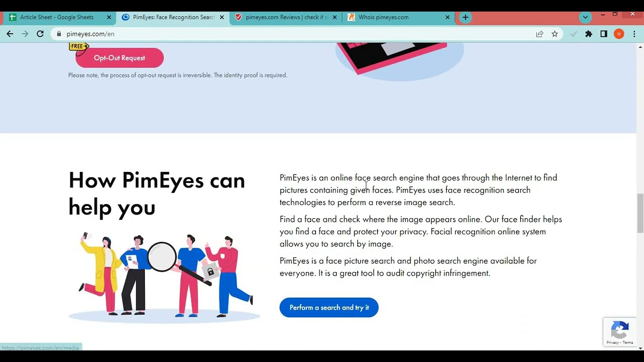Click the share page icon in address bar

539,34
